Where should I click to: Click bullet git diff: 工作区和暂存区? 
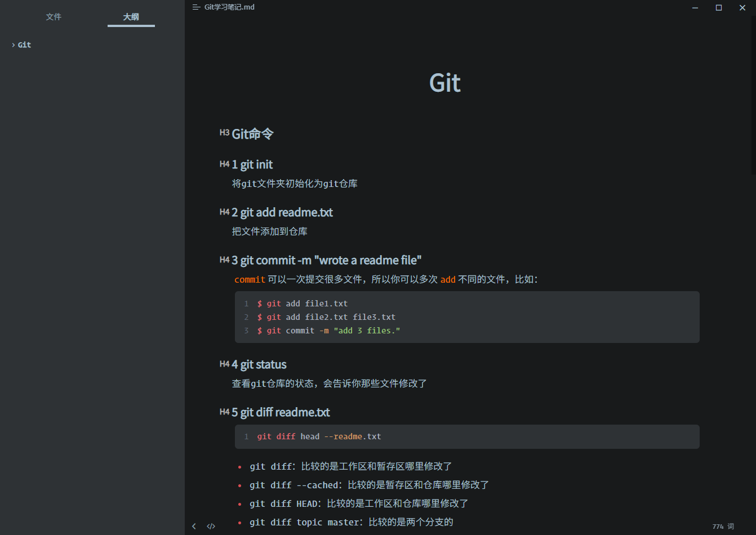click(x=351, y=466)
